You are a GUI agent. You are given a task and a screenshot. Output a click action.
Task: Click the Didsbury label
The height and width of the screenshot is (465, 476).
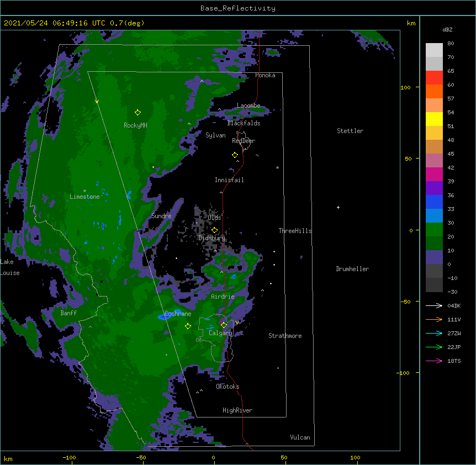(x=212, y=238)
